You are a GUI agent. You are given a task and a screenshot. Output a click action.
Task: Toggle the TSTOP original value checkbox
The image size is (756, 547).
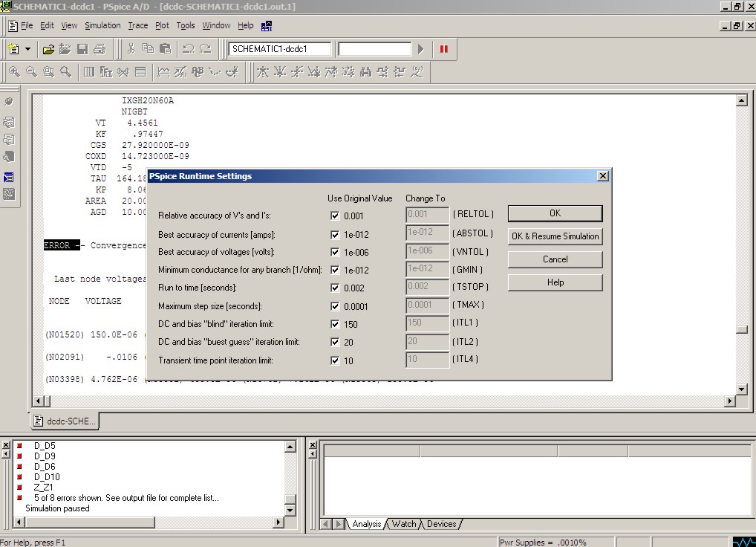[x=335, y=288]
